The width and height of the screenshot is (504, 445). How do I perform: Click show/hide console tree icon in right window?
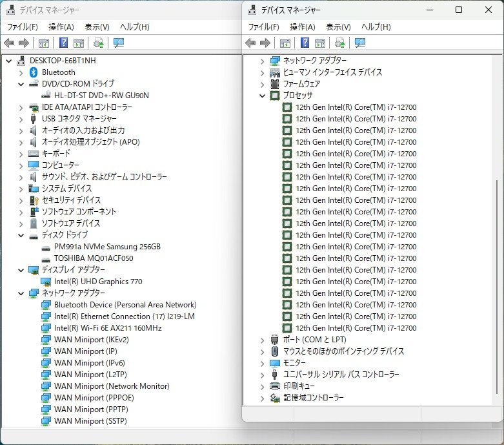pyautogui.click(x=285, y=43)
